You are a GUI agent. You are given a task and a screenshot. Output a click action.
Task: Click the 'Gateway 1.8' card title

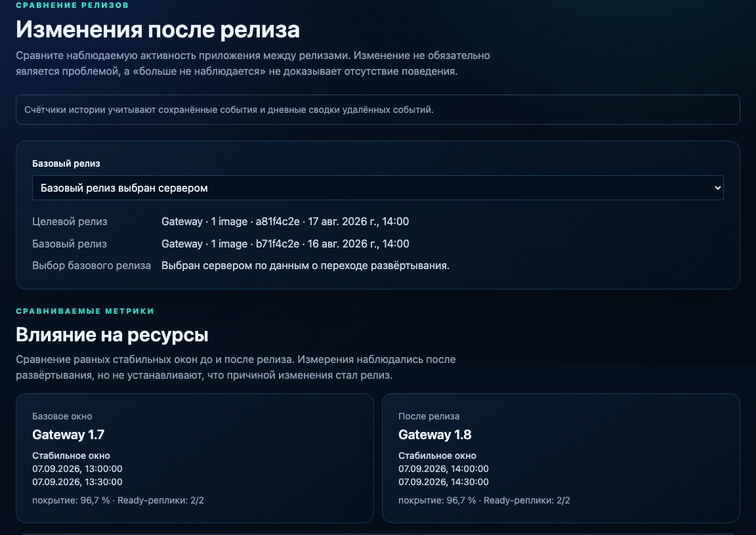435,435
